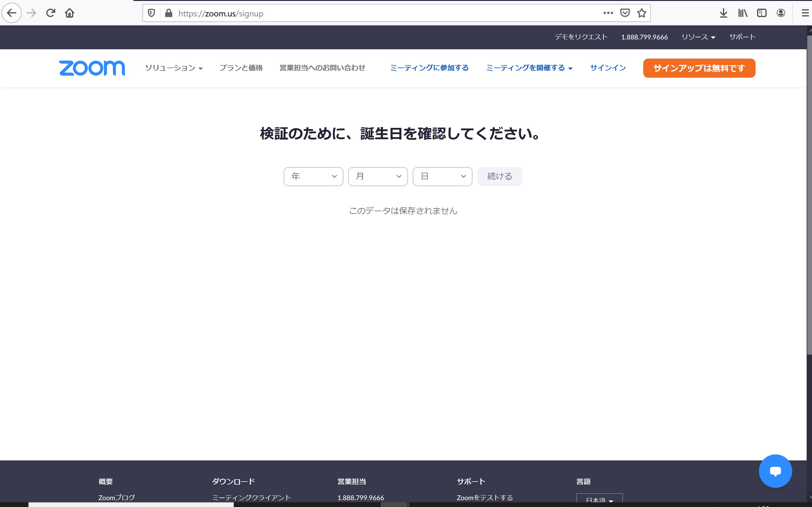Viewport: 812px width, 507px height.
Task: Bookmark this page with the star icon
Action: (x=641, y=13)
